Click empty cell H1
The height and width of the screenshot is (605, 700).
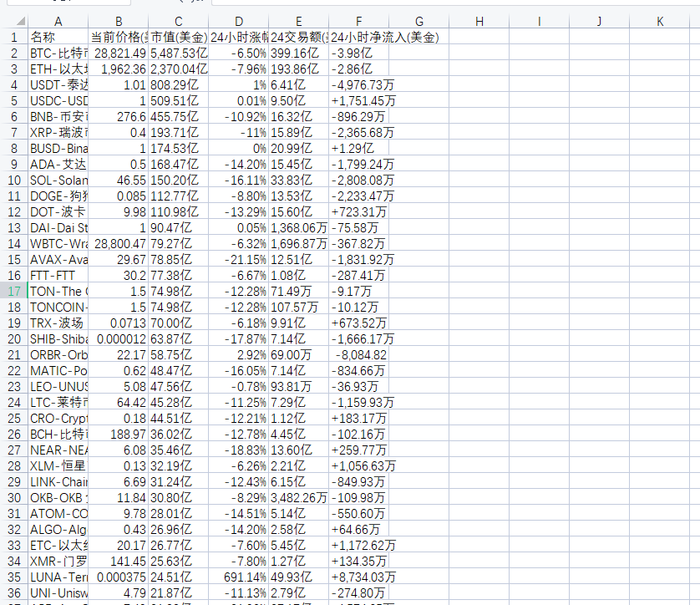pos(479,37)
